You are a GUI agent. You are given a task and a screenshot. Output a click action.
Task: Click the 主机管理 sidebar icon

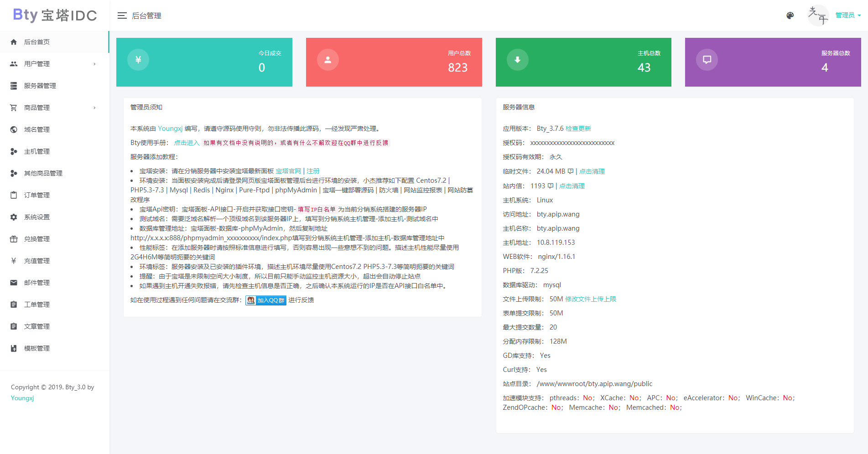coord(14,151)
